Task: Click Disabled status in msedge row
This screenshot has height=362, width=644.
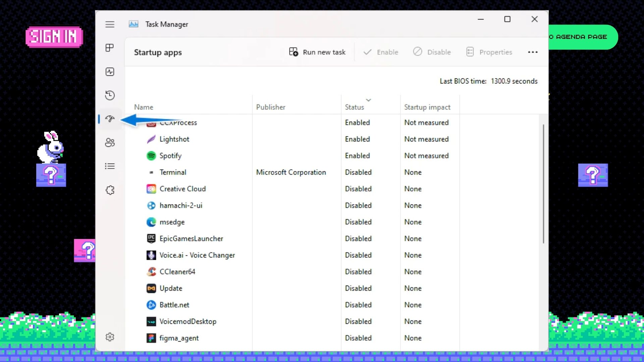Action: click(x=358, y=222)
